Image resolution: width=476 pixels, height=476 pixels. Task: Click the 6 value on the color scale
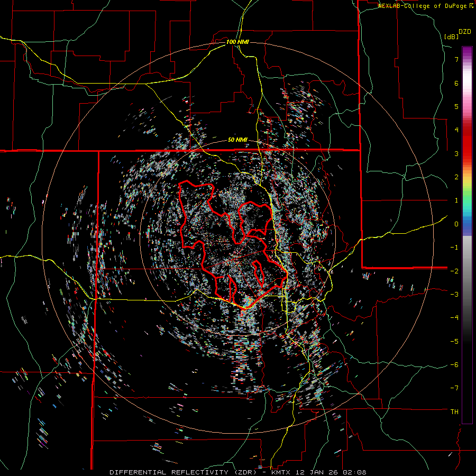click(x=456, y=83)
